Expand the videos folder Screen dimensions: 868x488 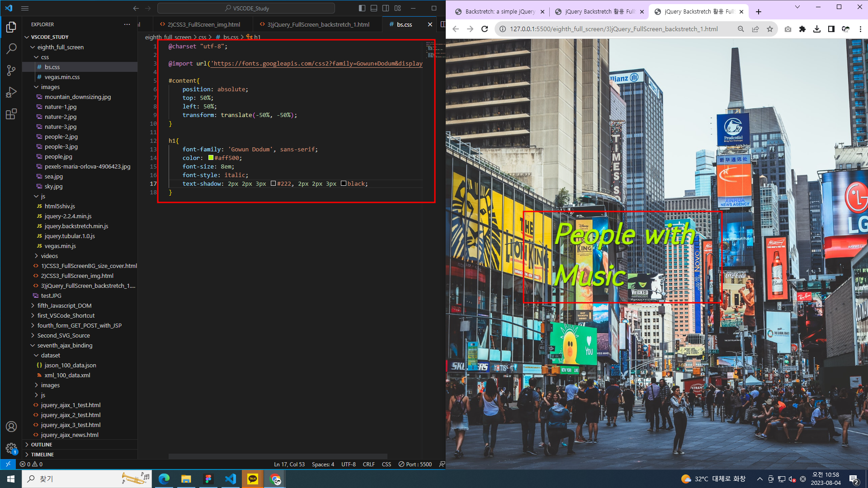[x=49, y=256]
